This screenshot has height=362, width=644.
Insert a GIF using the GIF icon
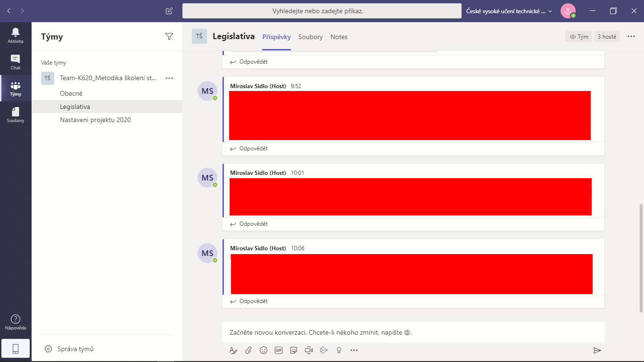coord(279,350)
